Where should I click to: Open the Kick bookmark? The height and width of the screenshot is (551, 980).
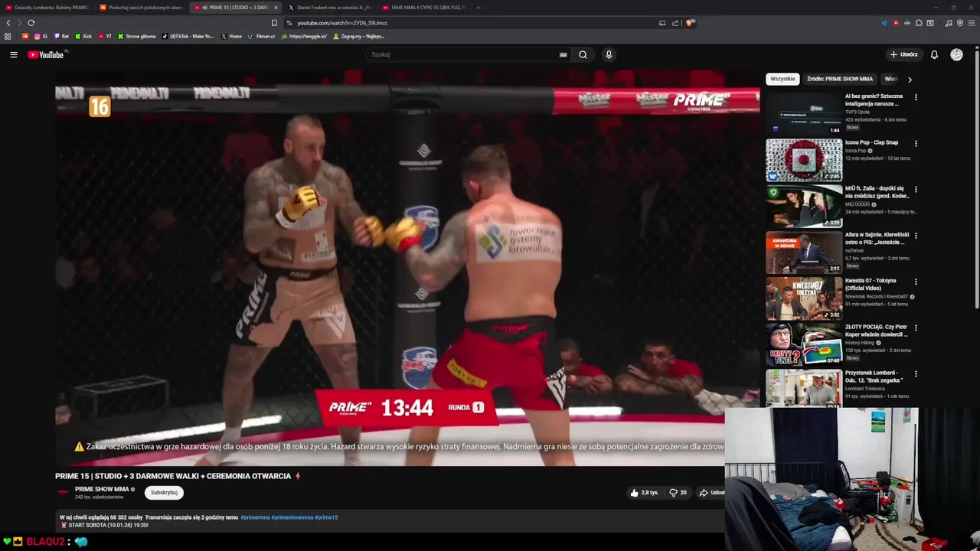click(x=83, y=36)
